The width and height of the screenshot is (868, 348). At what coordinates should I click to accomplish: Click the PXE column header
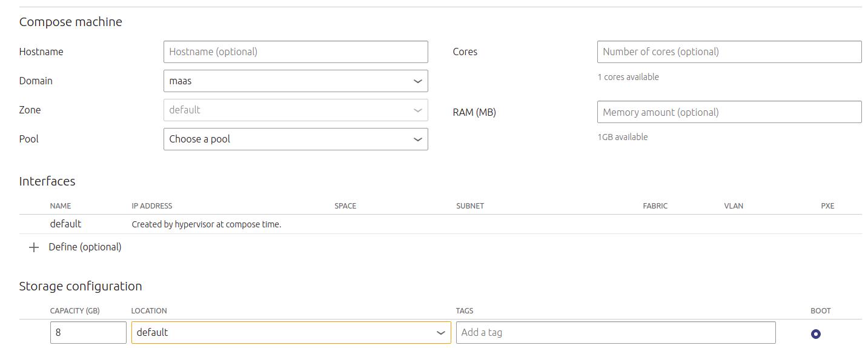tap(827, 206)
